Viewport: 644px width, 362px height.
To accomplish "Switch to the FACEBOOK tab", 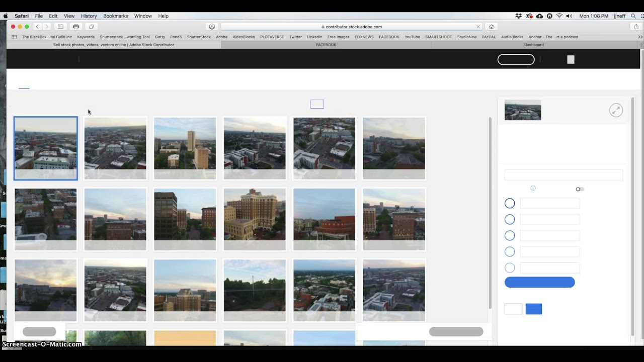I will [326, 45].
